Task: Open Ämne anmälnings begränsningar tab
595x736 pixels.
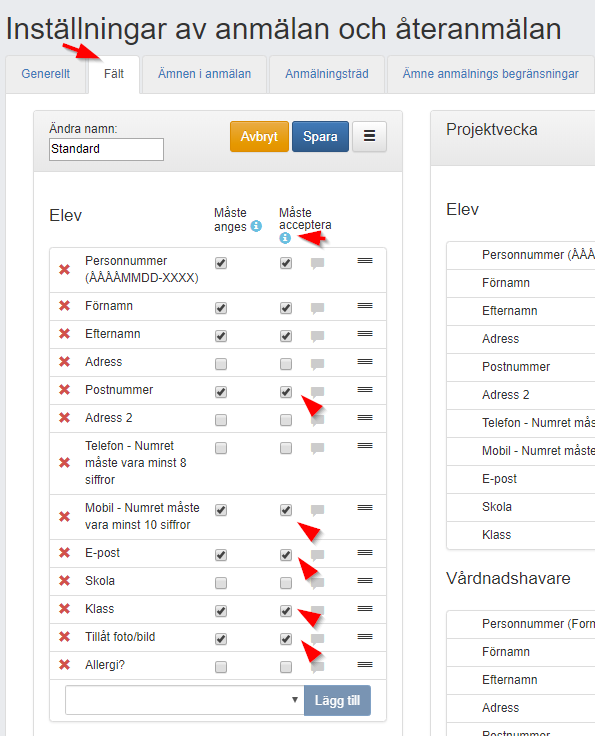Action: point(490,74)
